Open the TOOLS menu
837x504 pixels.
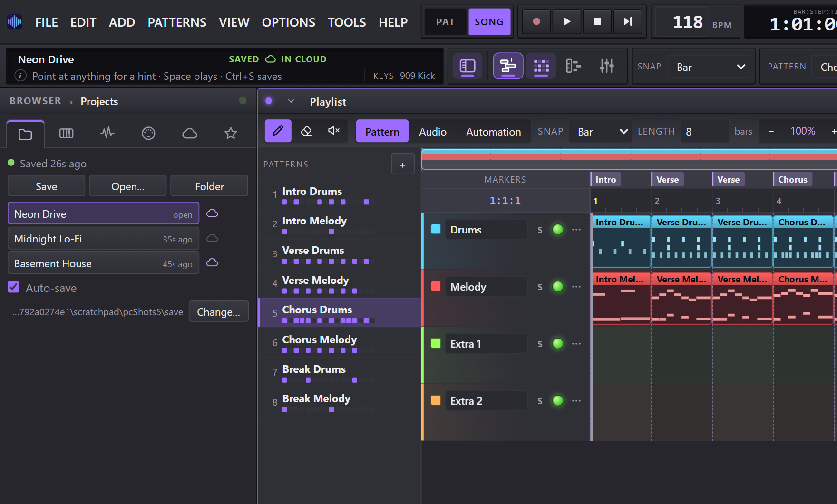tap(347, 22)
